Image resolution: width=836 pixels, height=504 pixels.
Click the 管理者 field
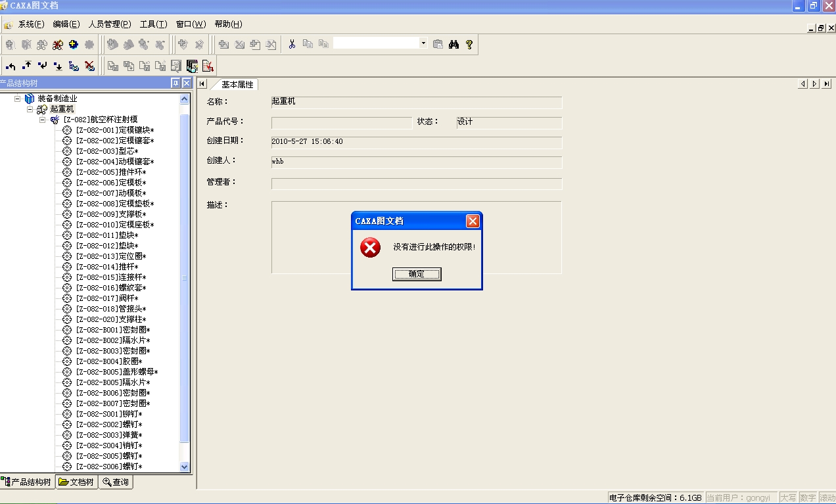[417, 183]
